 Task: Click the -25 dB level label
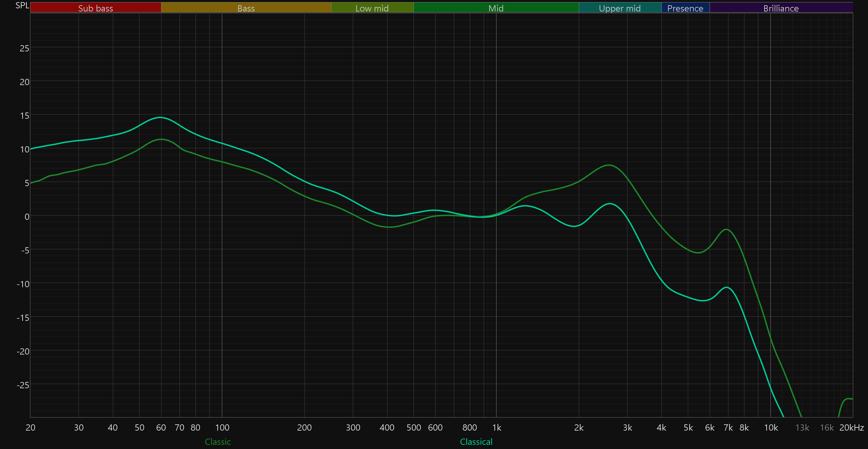pos(23,385)
